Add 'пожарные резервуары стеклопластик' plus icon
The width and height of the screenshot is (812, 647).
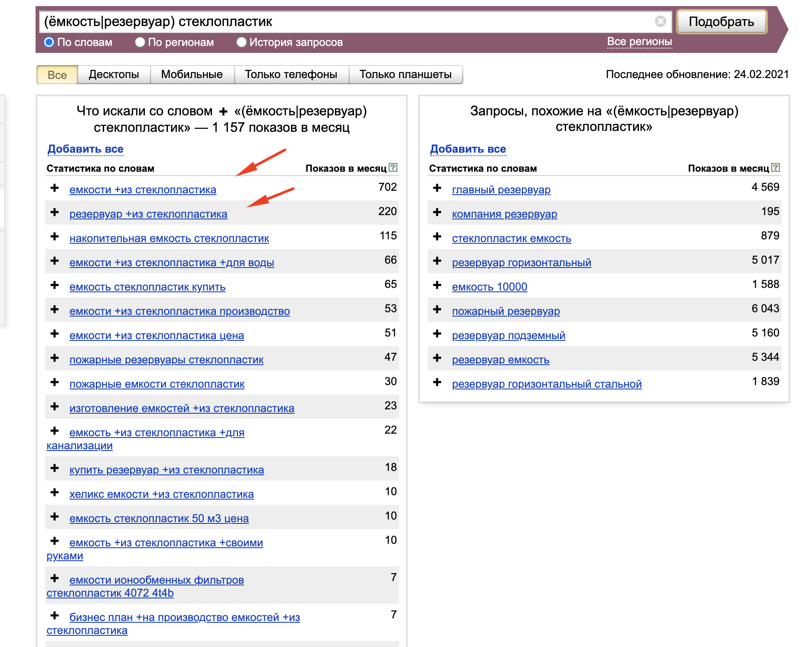click(55, 358)
